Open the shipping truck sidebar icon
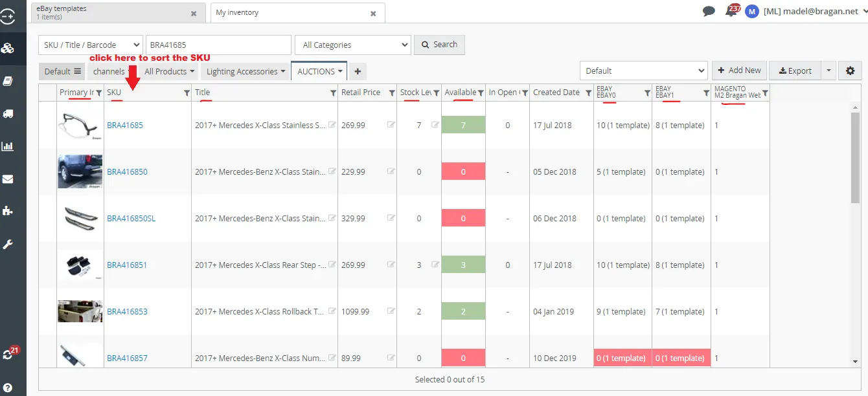 click(x=8, y=114)
